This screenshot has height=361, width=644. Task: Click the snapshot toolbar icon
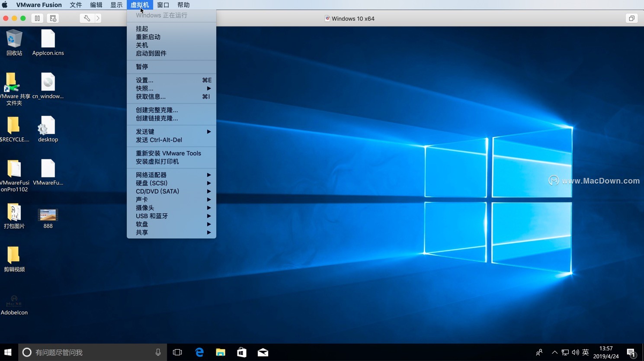[53, 18]
